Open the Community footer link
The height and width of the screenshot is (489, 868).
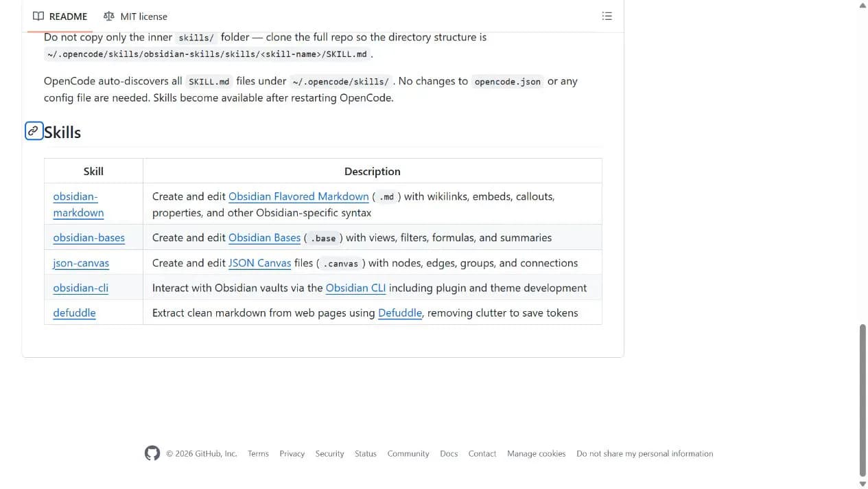[x=408, y=453]
